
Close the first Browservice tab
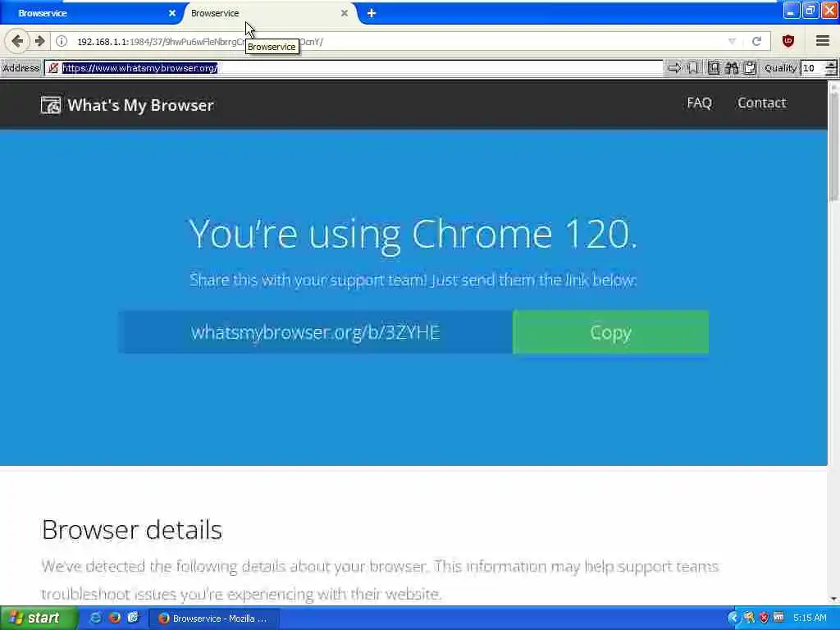(172, 13)
